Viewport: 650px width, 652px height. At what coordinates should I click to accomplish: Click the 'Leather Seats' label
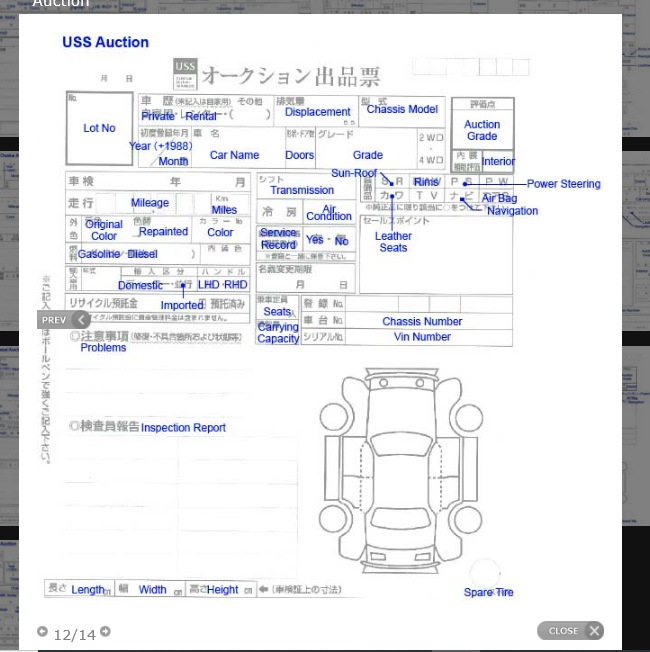tap(393, 242)
